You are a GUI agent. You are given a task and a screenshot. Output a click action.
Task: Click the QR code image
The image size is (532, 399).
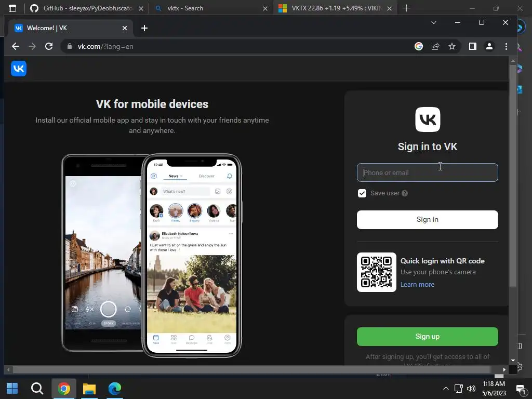pyautogui.click(x=377, y=272)
